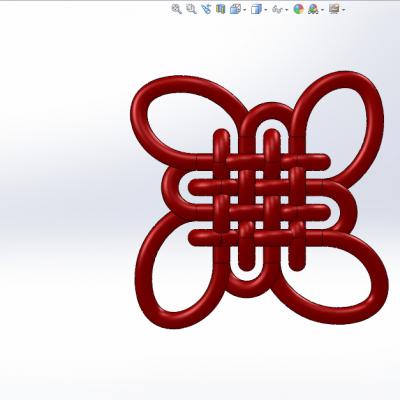Open the View Orientation cube icon
The width and height of the screenshot is (400, 400).
click(235, 9)
